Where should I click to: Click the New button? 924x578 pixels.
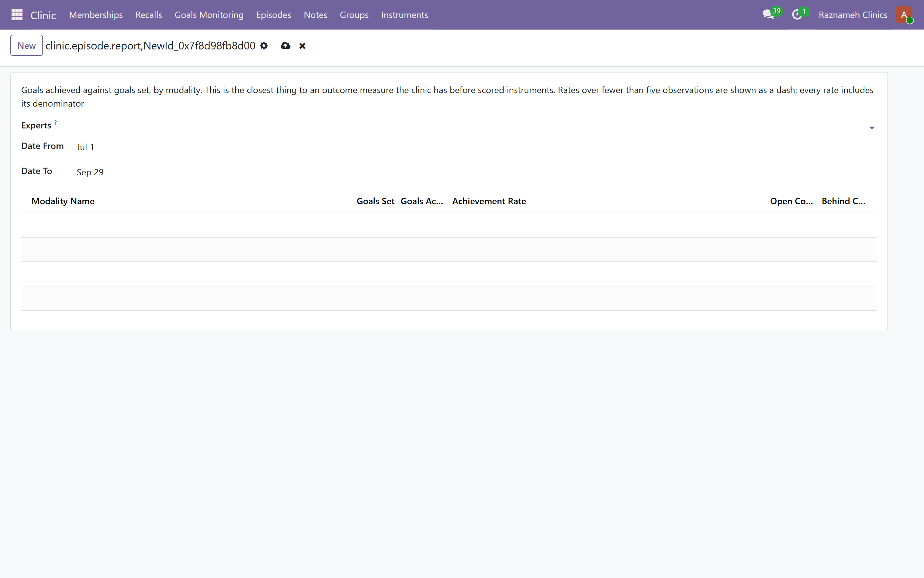click(26, 46)
